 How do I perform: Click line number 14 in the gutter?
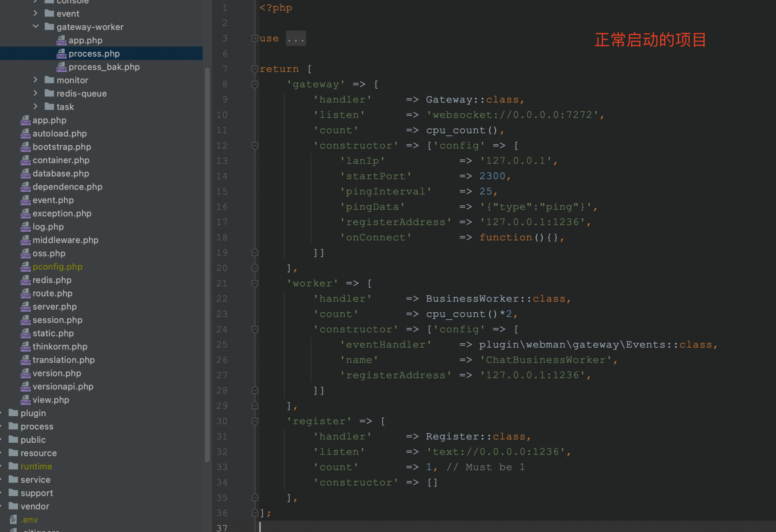click(222, 176)
